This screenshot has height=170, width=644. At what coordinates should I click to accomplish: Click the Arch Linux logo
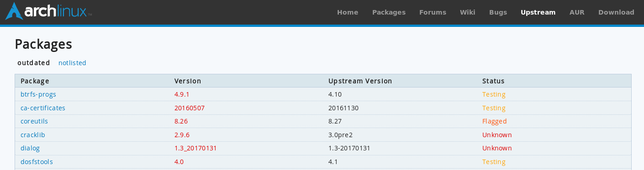pyautogui.click(x=48, y=11)
